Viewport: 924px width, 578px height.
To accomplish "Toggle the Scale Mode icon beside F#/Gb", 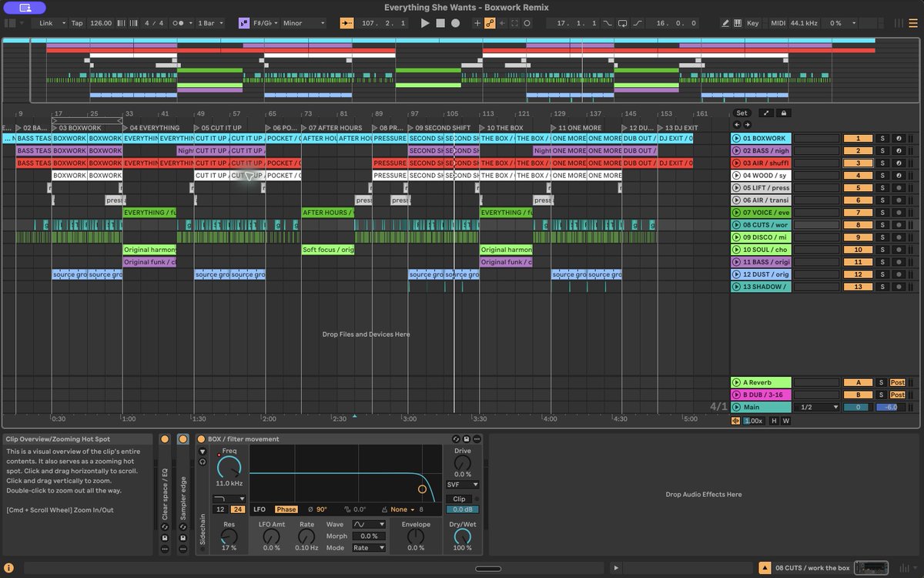I will click(244, 23).
